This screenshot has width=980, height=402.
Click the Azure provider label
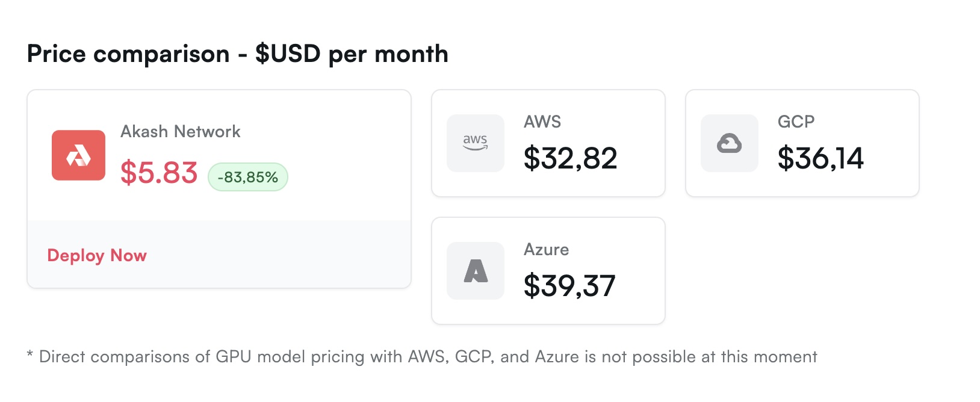(547, 249)
